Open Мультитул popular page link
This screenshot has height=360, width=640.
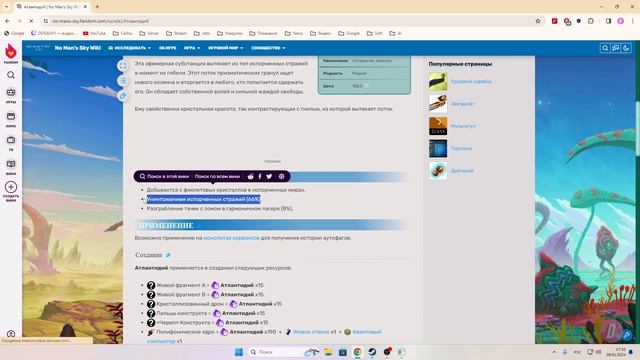tap(463, 126)
